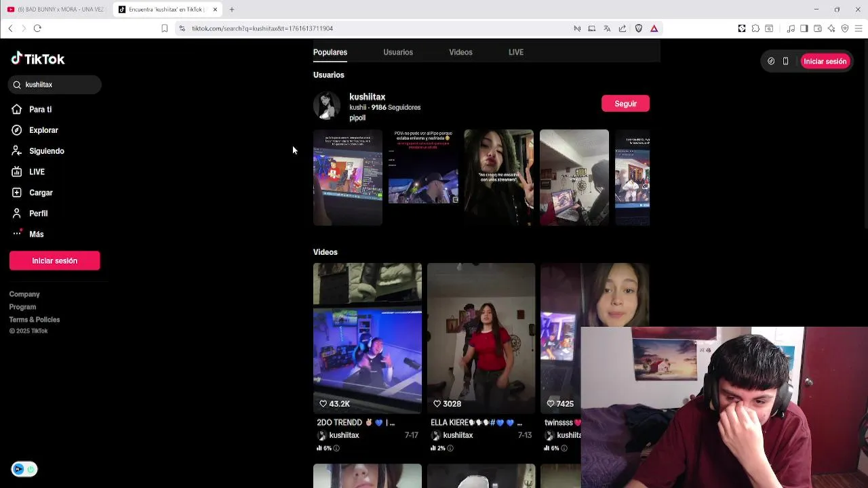Screen dimensions: 868x488
Task: Open the TikTok logo home link
Action: point(38,59)
